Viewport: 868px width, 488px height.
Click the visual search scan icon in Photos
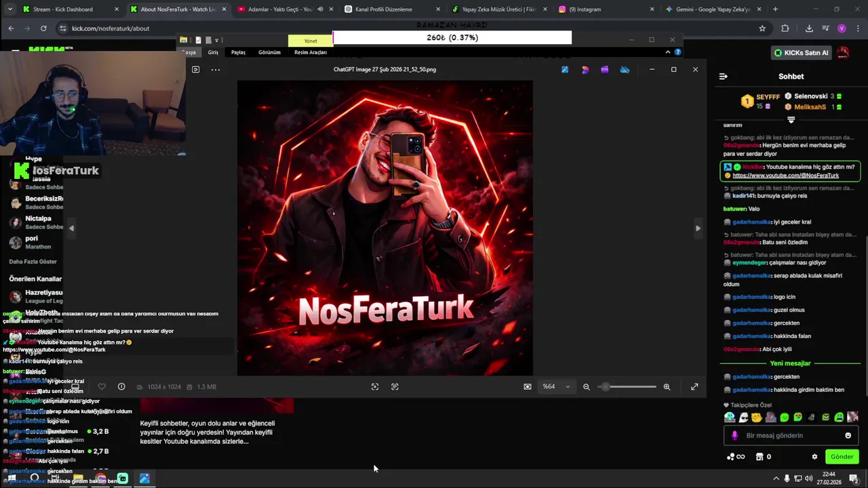coord(375,386)
